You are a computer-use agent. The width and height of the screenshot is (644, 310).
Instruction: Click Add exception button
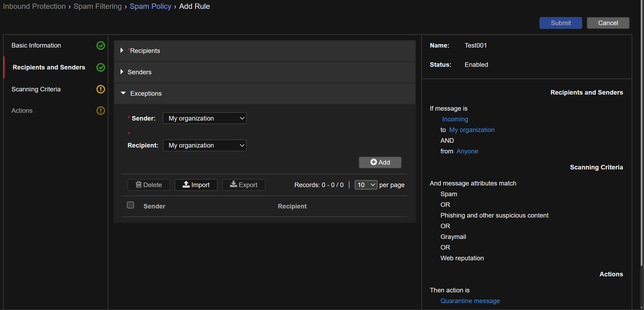pyautogui.click(x=380, y=162)
